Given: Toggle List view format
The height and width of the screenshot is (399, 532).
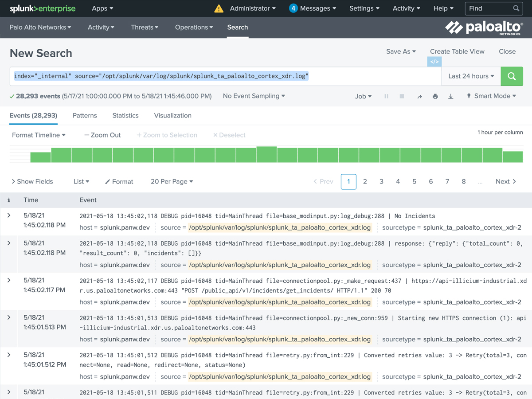Looking at the screenshot, I should (x=81, y=181).
